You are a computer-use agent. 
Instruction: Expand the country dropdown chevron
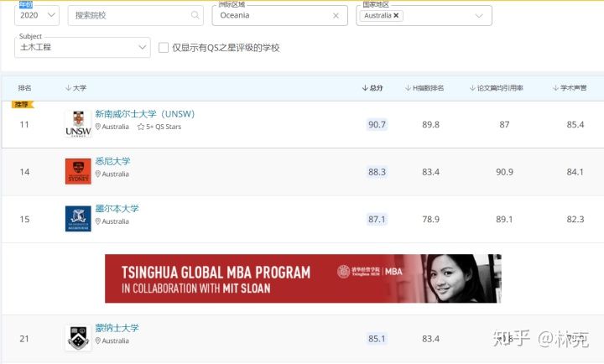click(479, 16)
